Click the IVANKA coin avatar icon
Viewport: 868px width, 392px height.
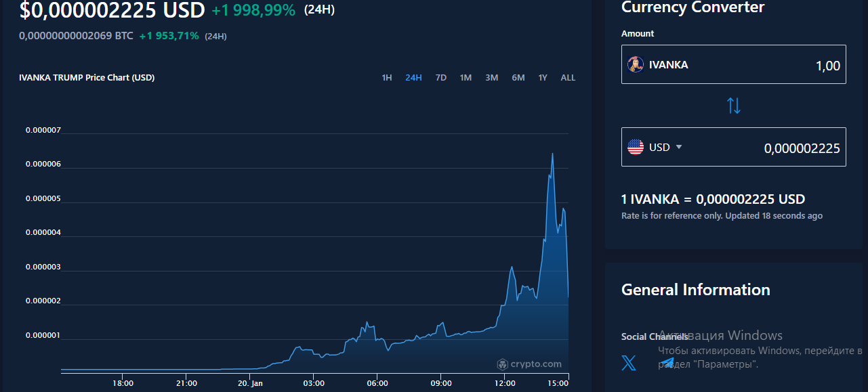pos(636,65)
